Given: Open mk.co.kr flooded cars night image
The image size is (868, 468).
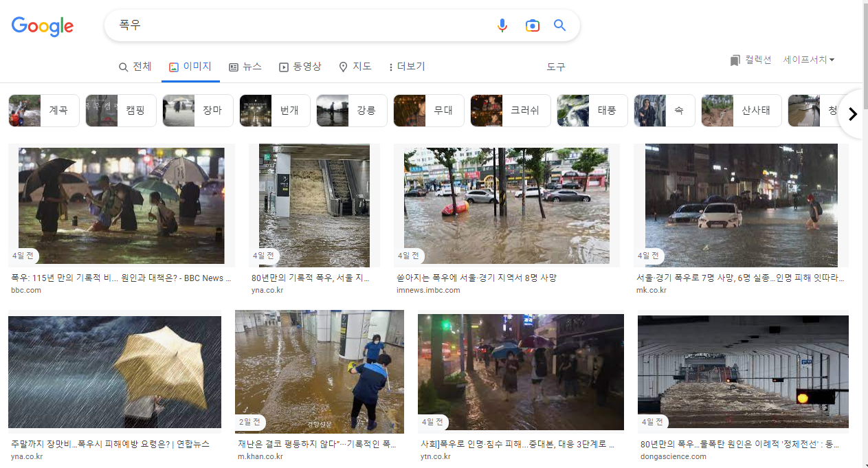Looking at the screenshot, I should 741,205.
